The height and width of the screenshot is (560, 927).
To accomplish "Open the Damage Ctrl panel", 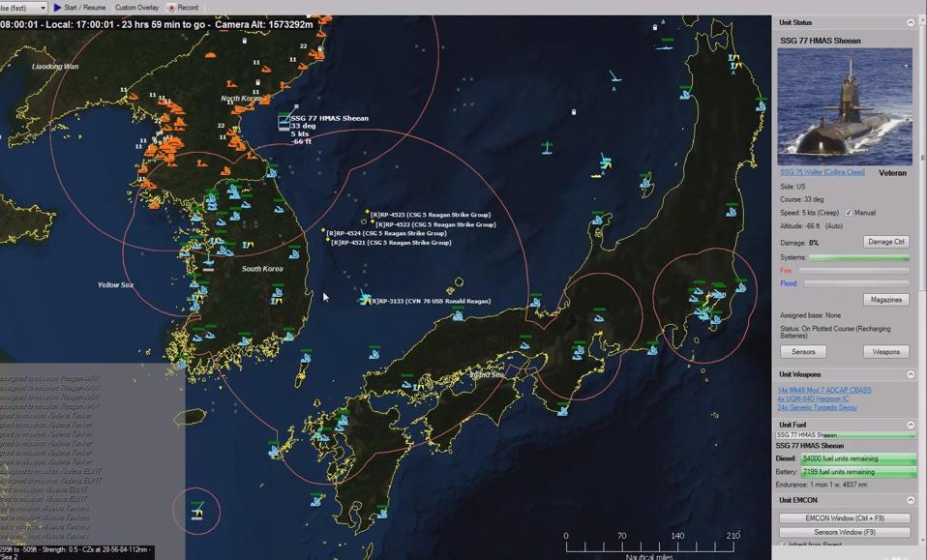I will point(885,241).
